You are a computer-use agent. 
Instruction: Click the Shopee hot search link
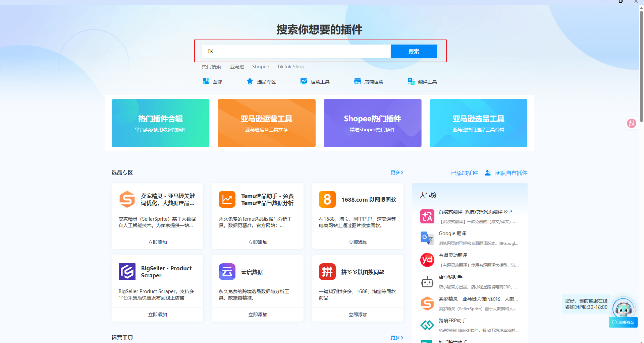261,67
